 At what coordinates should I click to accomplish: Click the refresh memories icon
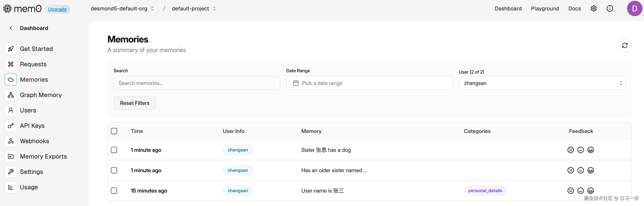624,45
